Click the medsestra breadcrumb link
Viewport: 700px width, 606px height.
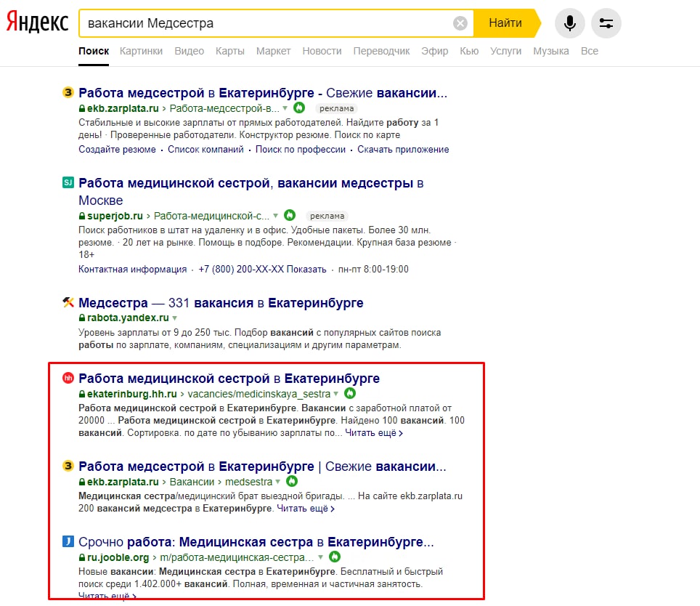(248, 482)
